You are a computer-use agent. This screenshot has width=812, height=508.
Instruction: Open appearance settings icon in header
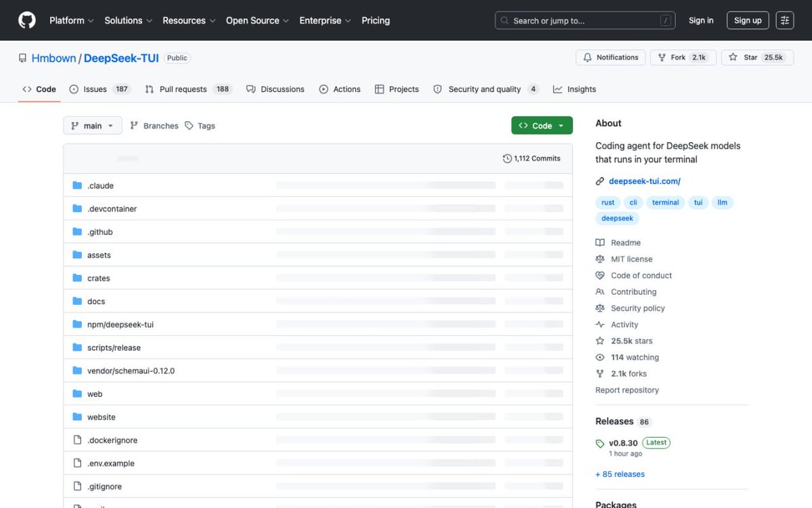[x=785, y=20]
